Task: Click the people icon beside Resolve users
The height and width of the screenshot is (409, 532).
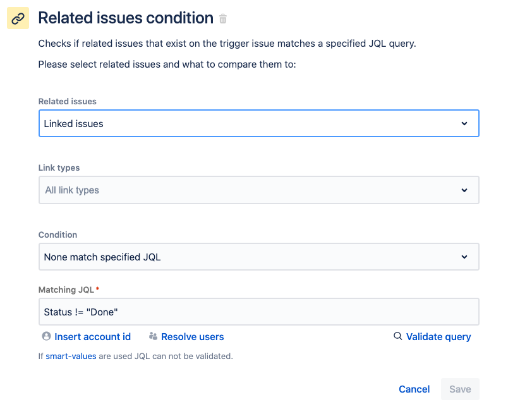Action: pos(153,336)
